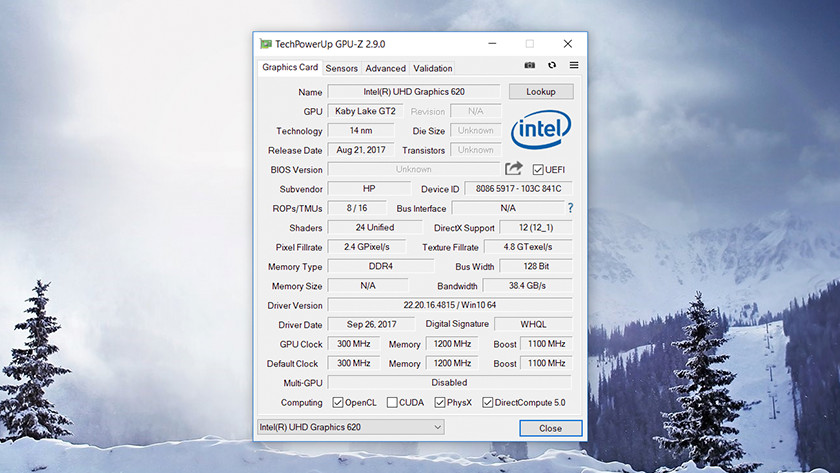Click the Device ID field 8086 5917
840x473 pixels.
tap(519, 189)
